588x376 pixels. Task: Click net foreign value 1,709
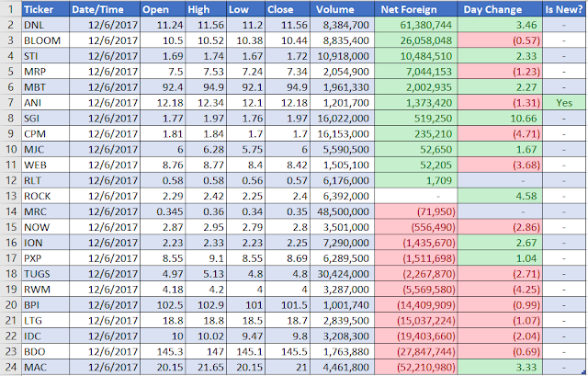415,180
